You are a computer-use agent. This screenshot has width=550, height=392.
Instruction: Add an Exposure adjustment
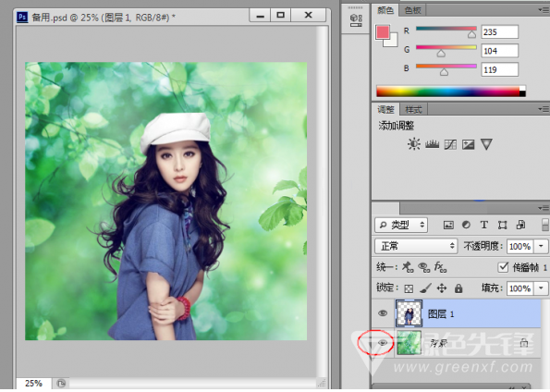469,144
